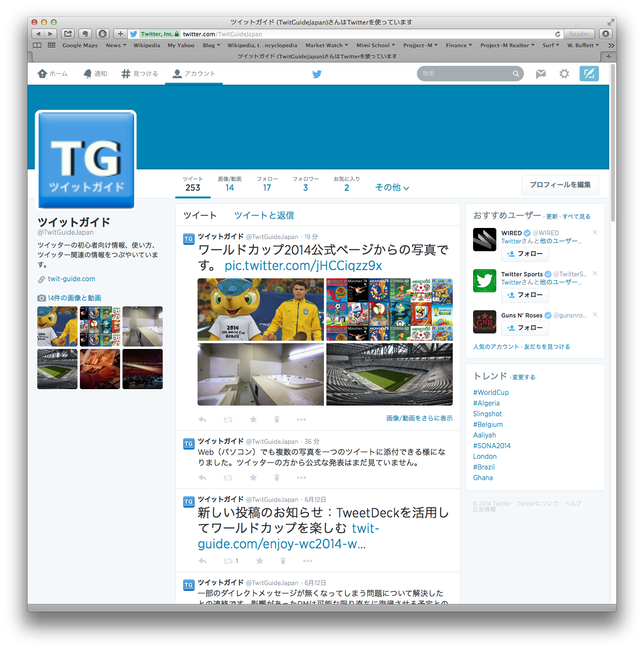Open pic.twitter.com/jHCCiqzz9x link
Image resolution: width=644 pixels, height=650 pixels.
303,266
